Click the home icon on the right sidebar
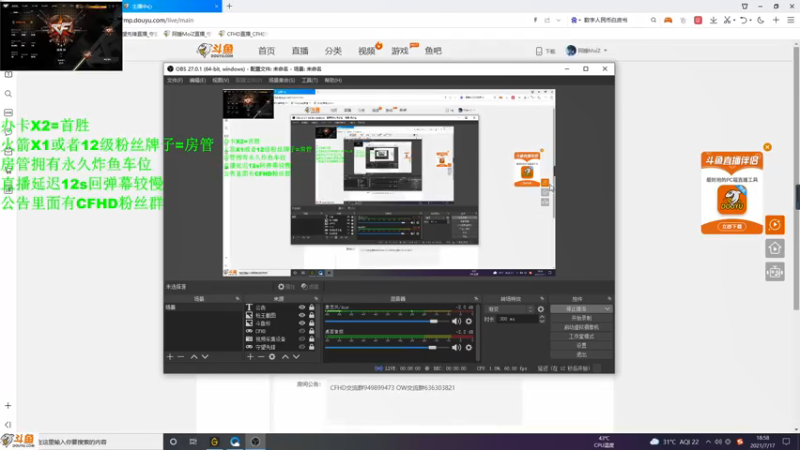Image resolution: width=800 pixels, height=450 pixels. 774,248
